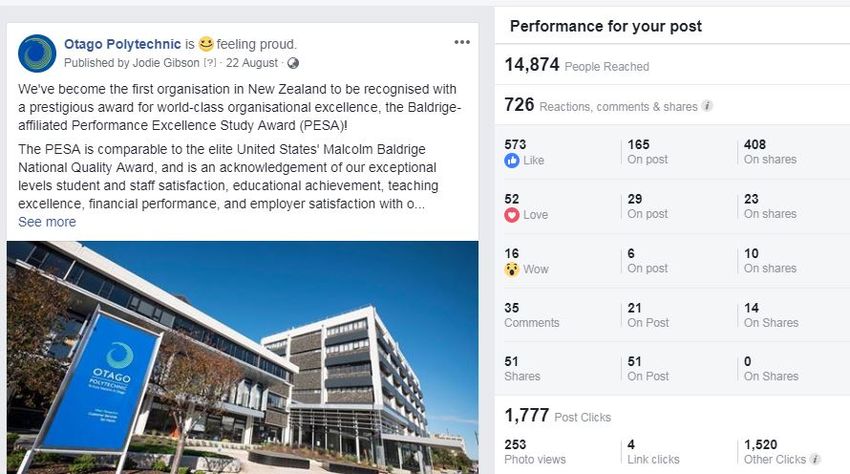Open the three-dot post options menu

coord(462,42)
